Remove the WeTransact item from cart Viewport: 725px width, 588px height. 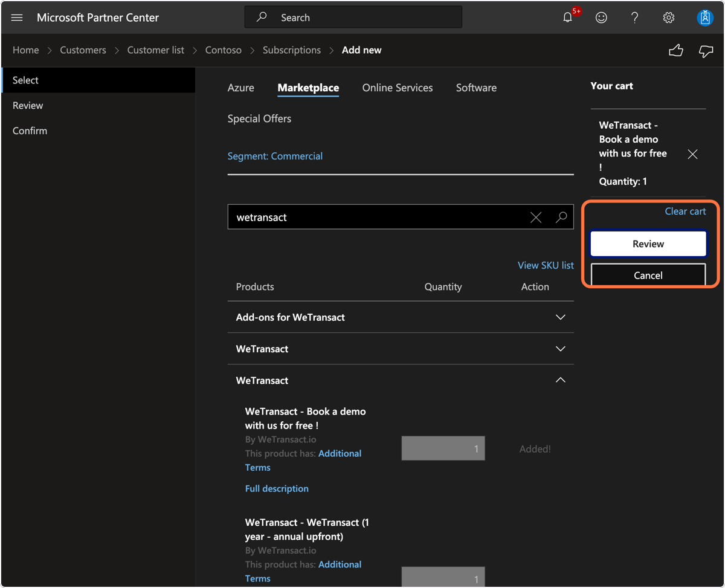tap(693, 154)
